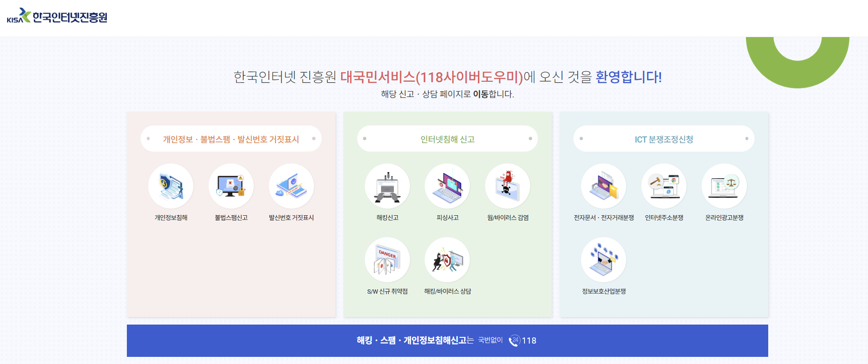Click the S/W 신규 취약점 text label
868x364 pixels.
(x=388, y=291)
